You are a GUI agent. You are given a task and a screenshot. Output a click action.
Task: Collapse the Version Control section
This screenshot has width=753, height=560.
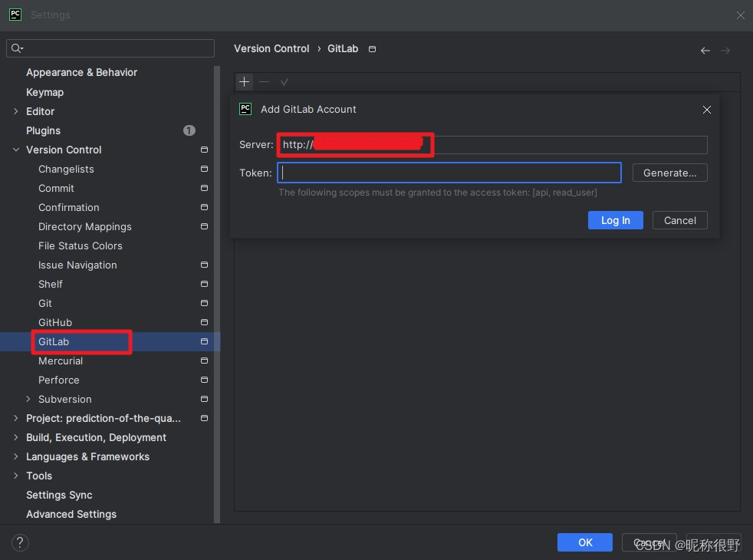pyautogui.click(x=16, y=150)
